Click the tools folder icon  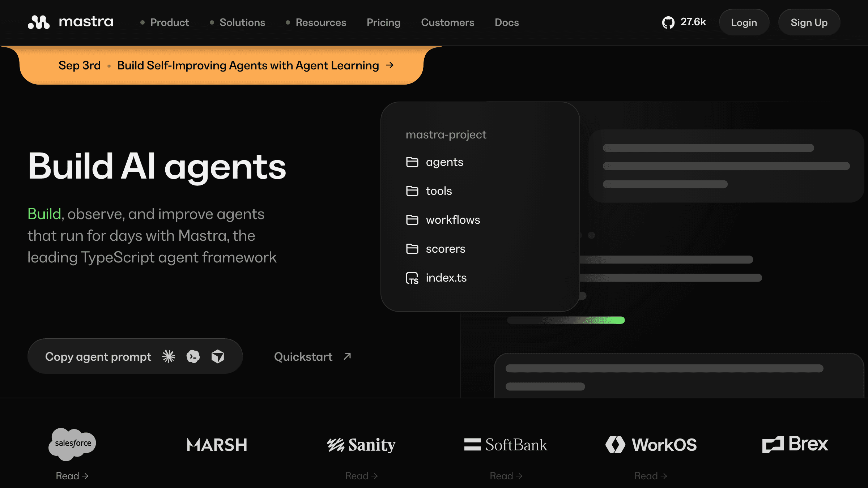tap(412, 191)
